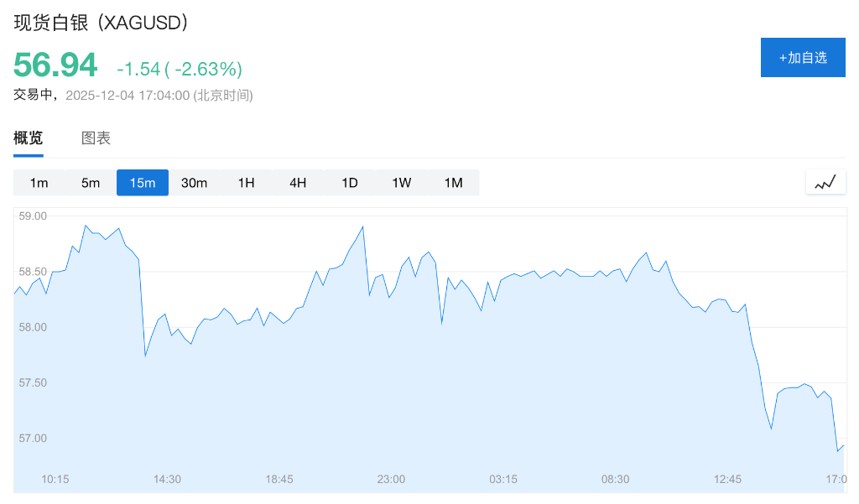Click the 23:00 x-axis time label
859x504 pixels.
pyautogui.click(x=391, y=479)
